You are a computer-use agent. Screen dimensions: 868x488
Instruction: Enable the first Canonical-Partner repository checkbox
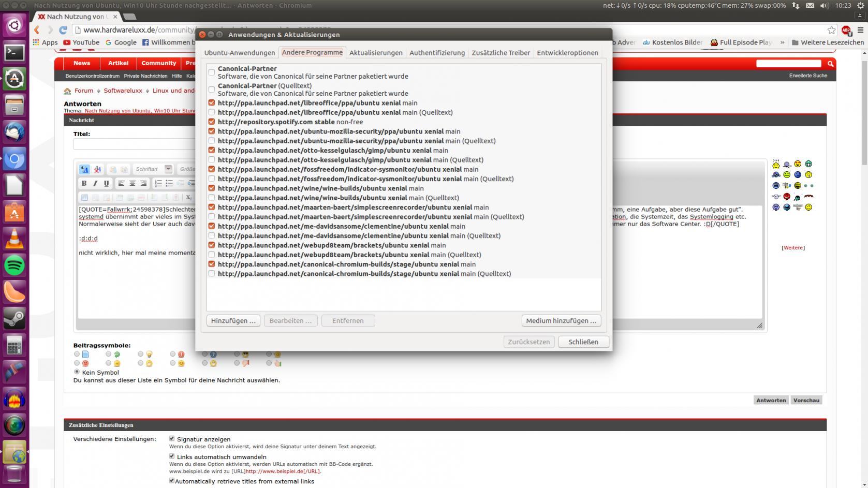(x=211, y=72)
